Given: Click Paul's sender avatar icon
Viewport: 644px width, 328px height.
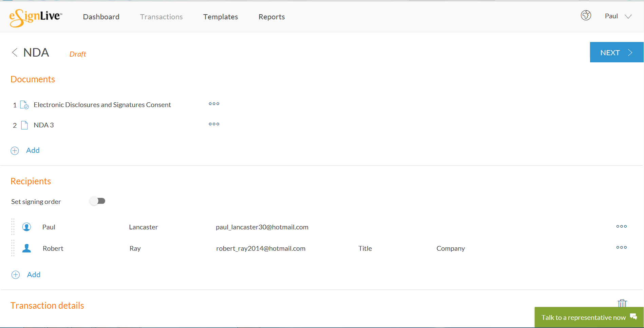Looking at the screenshot, I should pos(26,227).
